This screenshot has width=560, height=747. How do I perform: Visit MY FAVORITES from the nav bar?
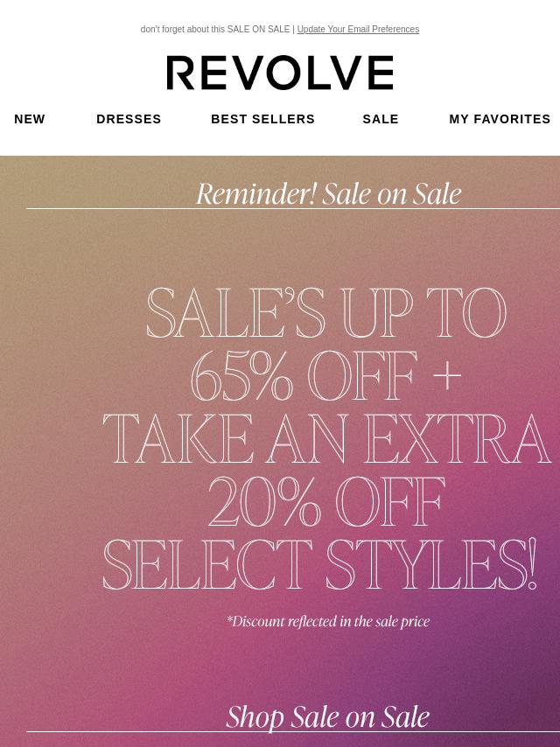pos(500,119)
